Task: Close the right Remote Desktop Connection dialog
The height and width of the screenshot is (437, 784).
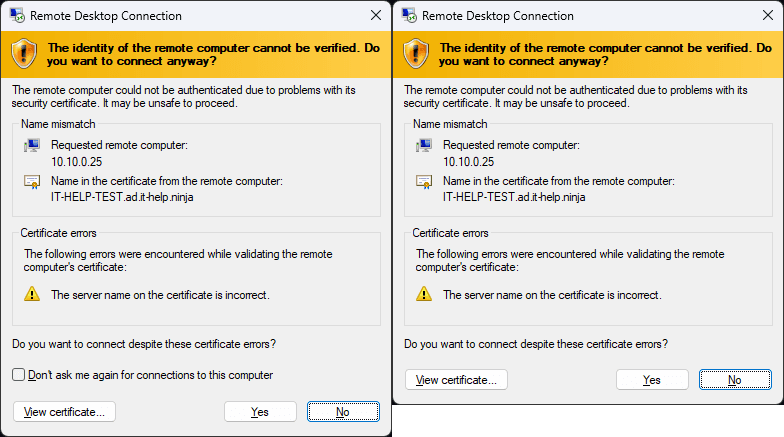Action: 768,16
